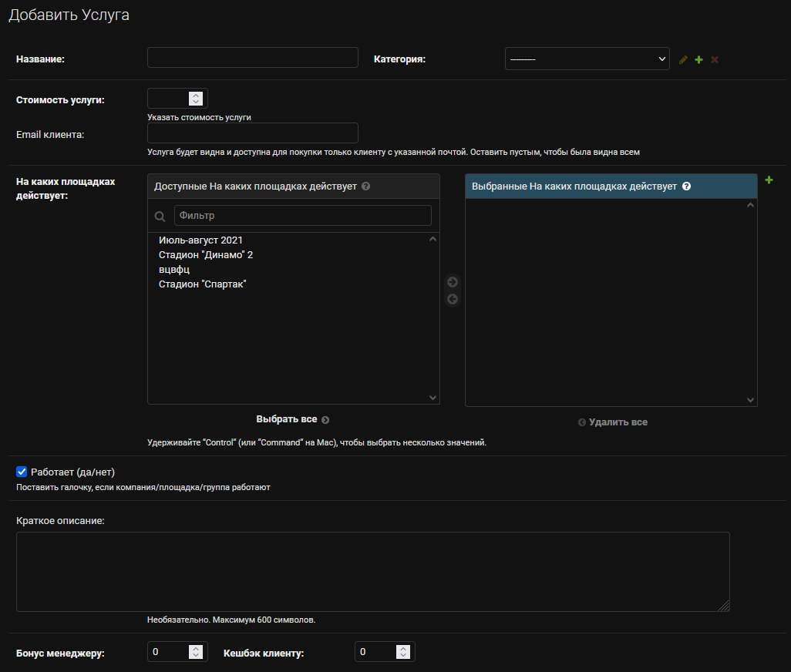Click the Бонус менеджеру spinner arrows
791x672 pixels.
(196, 652)
